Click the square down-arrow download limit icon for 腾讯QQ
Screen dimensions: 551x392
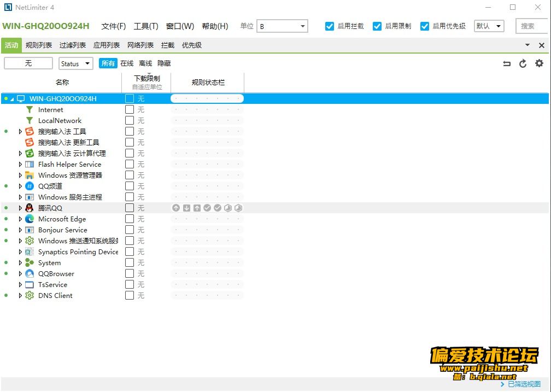tap(186, 208)
